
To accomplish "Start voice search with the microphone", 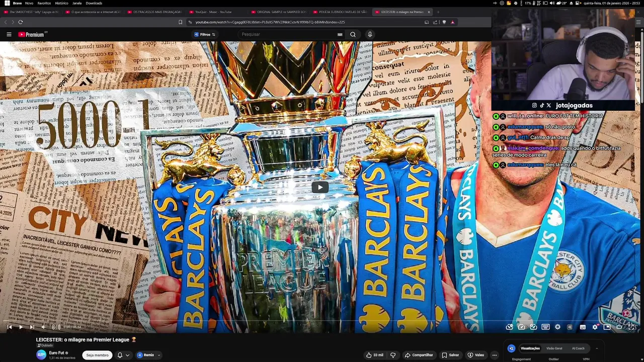I will coord(370,34).
